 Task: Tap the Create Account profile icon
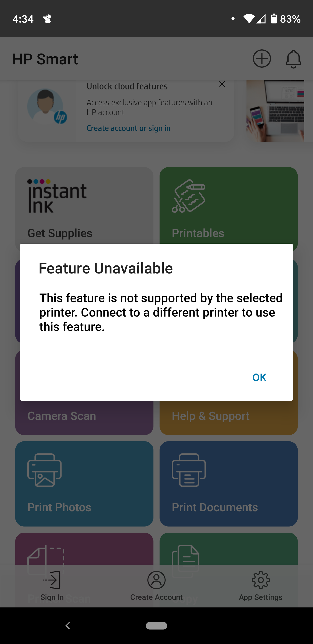(x=156, y=580)
